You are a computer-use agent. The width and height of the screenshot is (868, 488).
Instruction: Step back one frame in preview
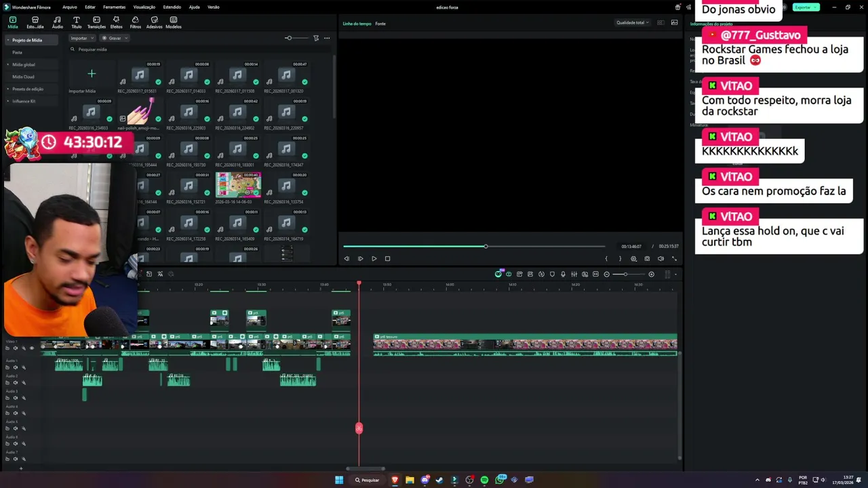[x=347, y=258]
